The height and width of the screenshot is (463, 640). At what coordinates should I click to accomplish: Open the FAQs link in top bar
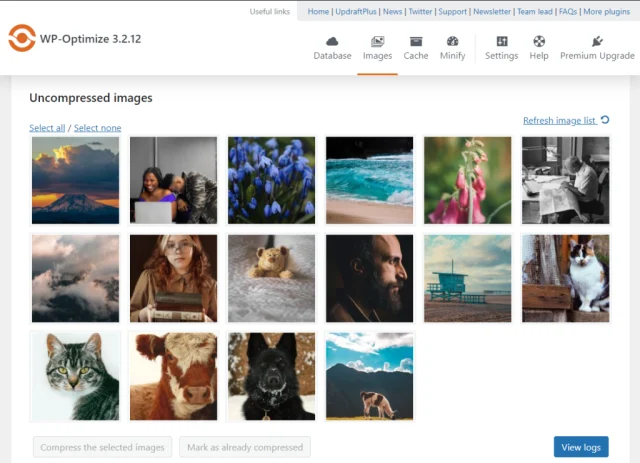pos(567,12)
